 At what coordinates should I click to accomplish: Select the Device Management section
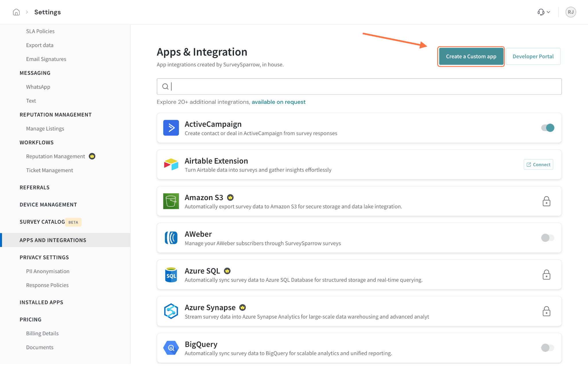(48, 205)
